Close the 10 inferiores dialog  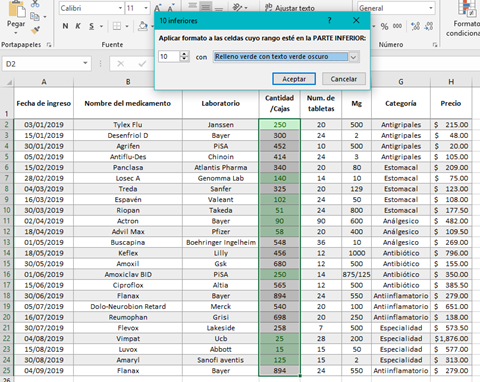pos(356,21)
